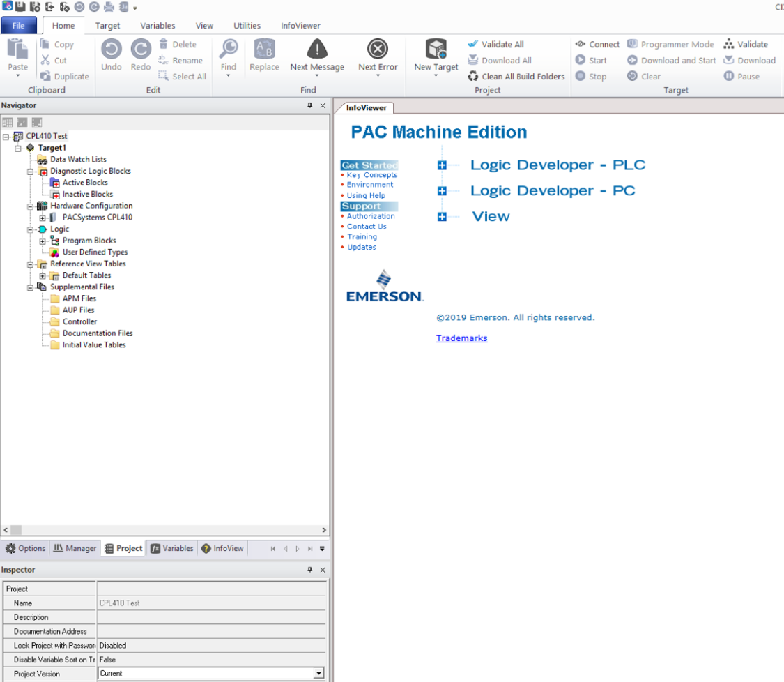
Task: Open the Training link
Action: point(362,236)
